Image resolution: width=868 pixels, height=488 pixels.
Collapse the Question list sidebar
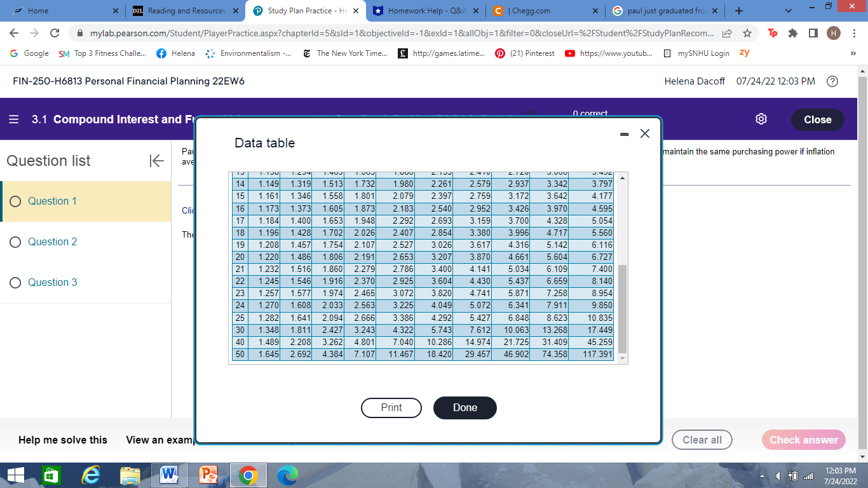(x=156, y=161)
